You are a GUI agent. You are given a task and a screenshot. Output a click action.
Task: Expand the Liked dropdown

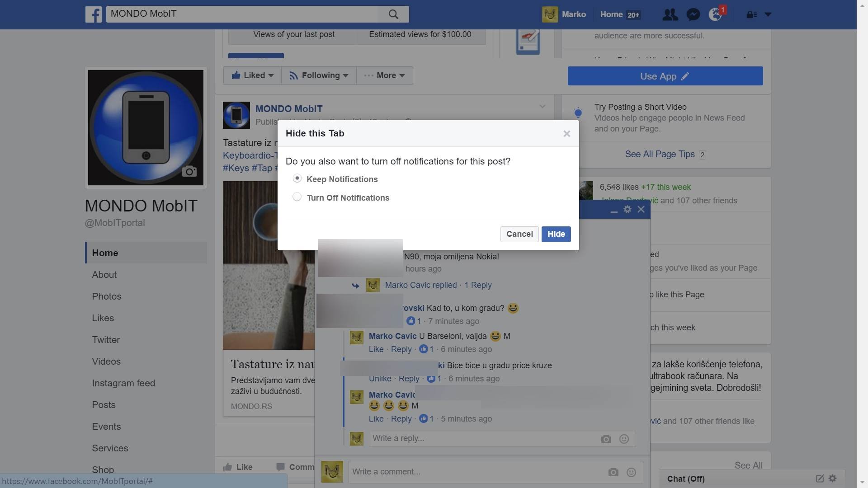[x=253, y=75]
